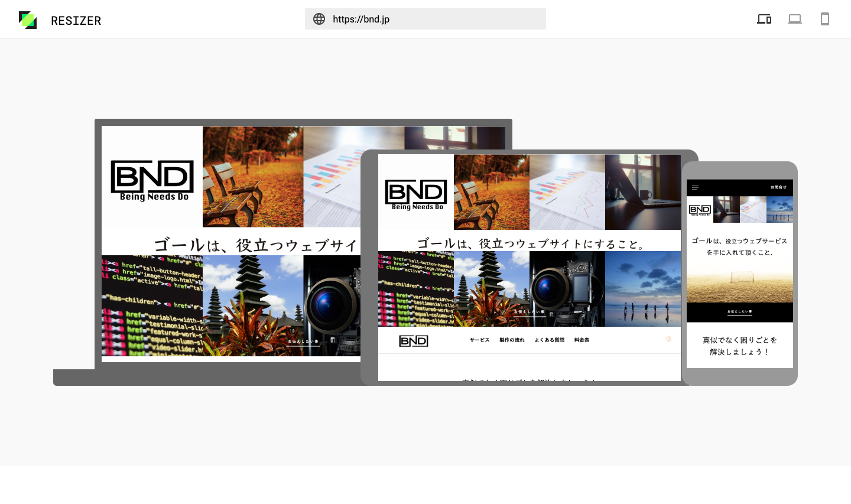
Task: Open よくある質問 in the tablet navigation
Action: pyautogui.click(x=549, y=340)
